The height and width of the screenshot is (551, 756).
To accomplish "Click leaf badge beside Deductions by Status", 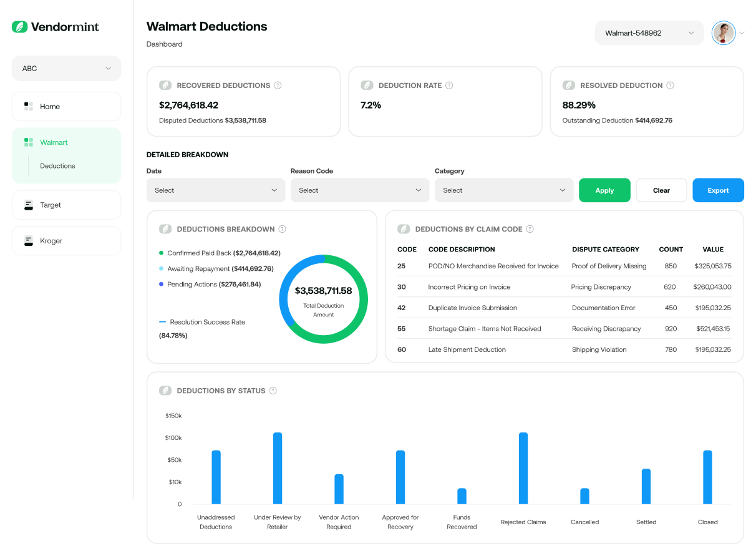I will coord(165,391).
